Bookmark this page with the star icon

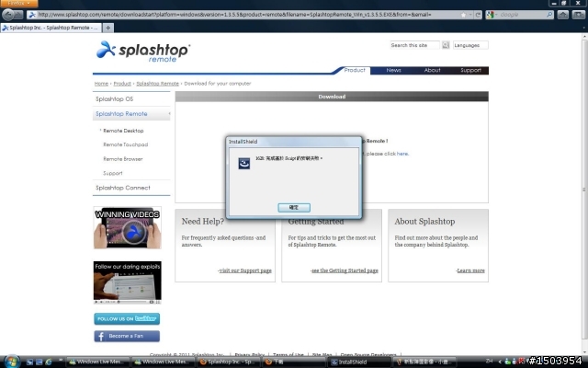coord(463,15)
